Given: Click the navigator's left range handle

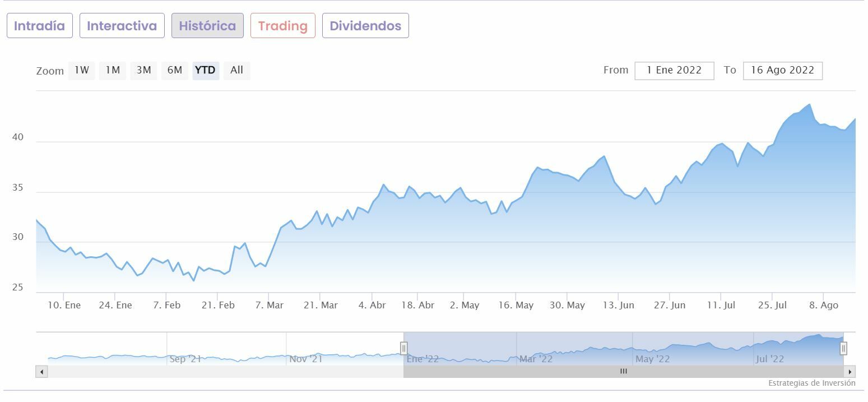Looking at the screenshot, I should tap(403, 348).
